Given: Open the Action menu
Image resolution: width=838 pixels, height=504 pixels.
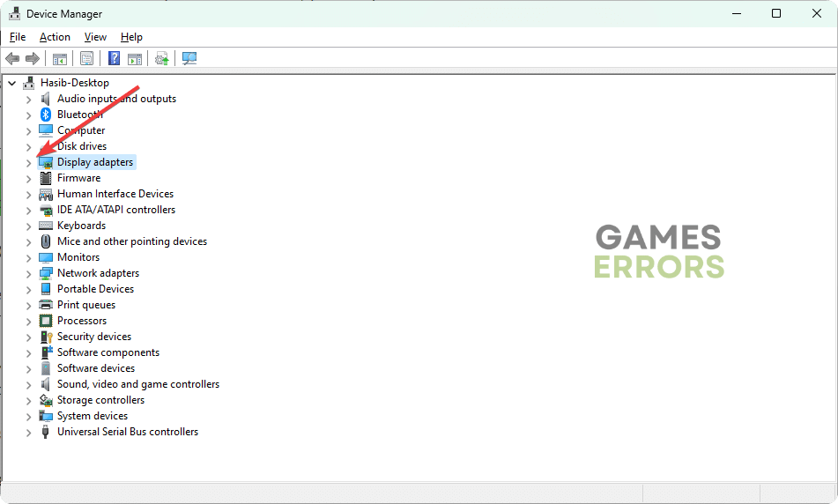Looking at the screenshot, I should click(55, 37).
